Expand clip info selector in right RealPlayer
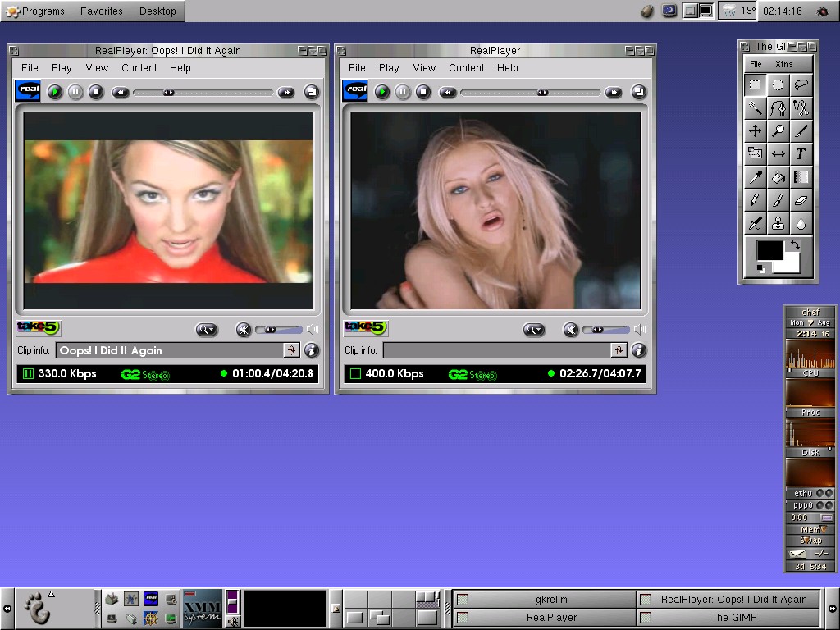This screenshot has width=840, height=630. point(619,350)
